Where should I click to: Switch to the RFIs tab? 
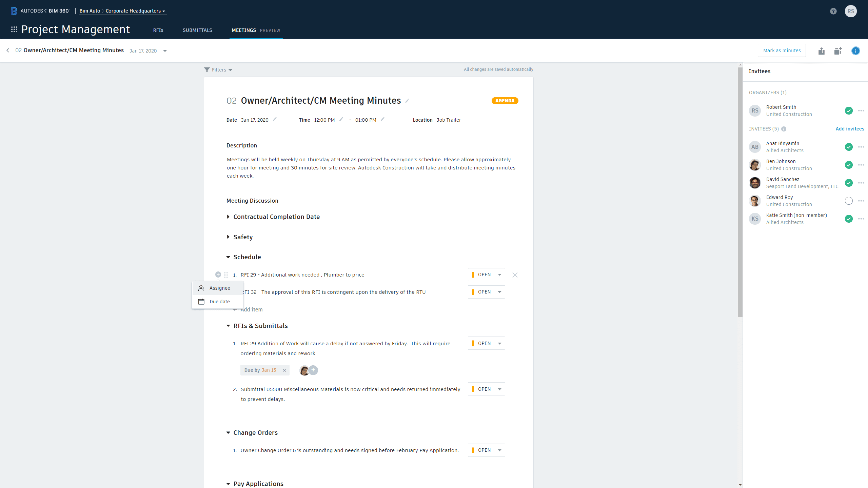pyautogui.click(x=158, y=30)
